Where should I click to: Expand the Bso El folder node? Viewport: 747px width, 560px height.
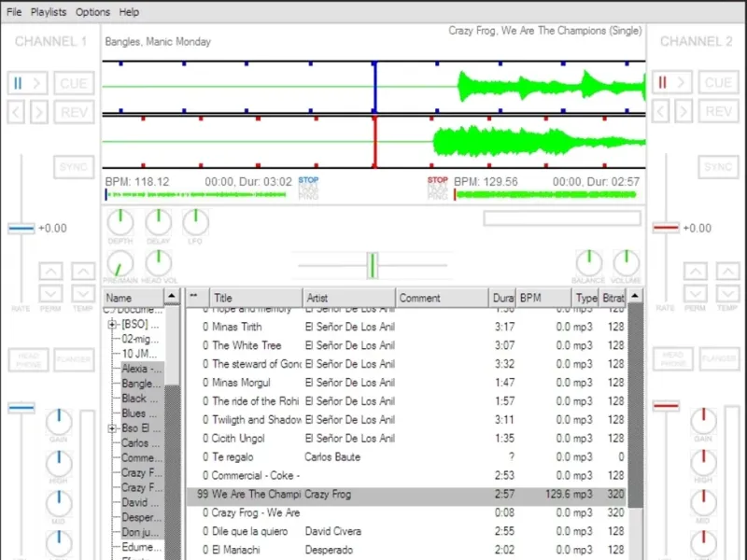(x=112, y=428)
